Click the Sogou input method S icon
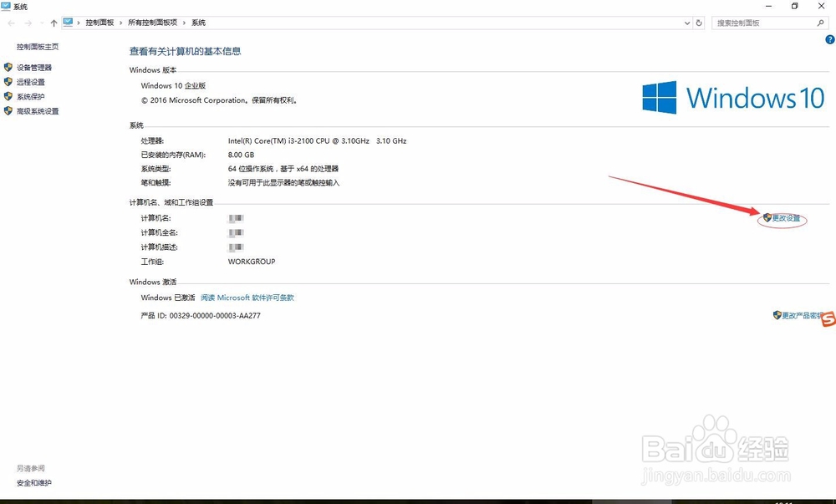The image size is (836, 504). pyautogui.click(x=828, y=319)
